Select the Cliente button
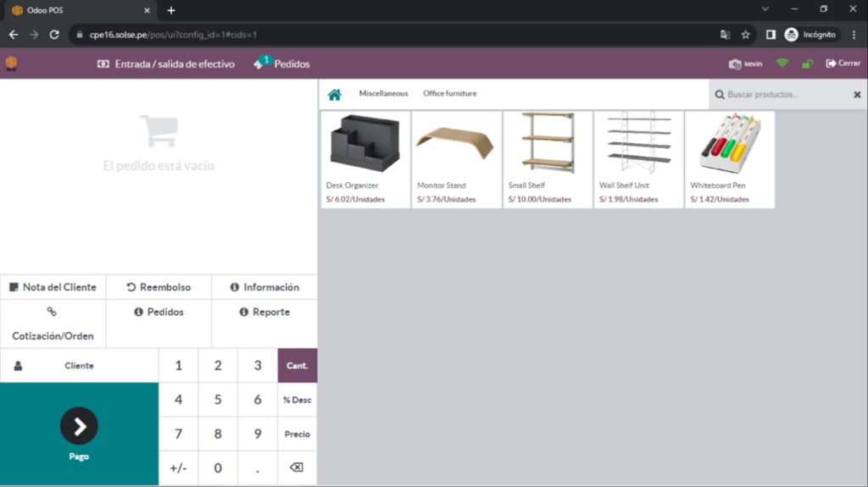 coord(79,366)
